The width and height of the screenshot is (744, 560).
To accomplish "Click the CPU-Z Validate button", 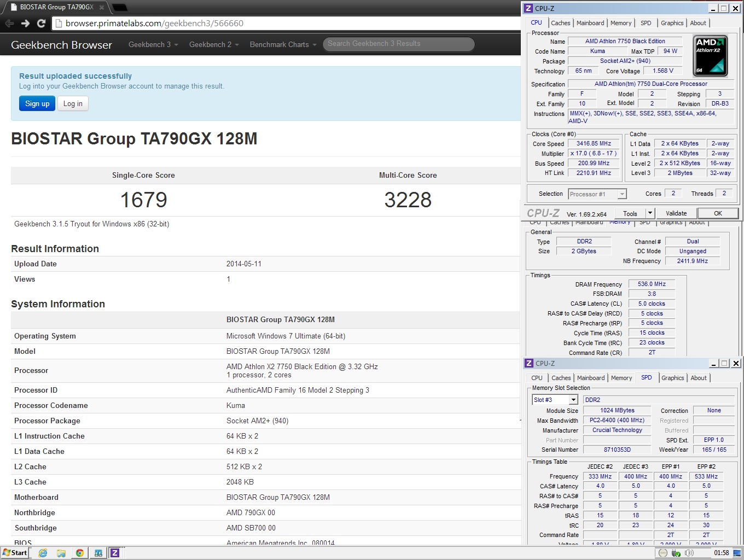I will click(x=676, y=213).
